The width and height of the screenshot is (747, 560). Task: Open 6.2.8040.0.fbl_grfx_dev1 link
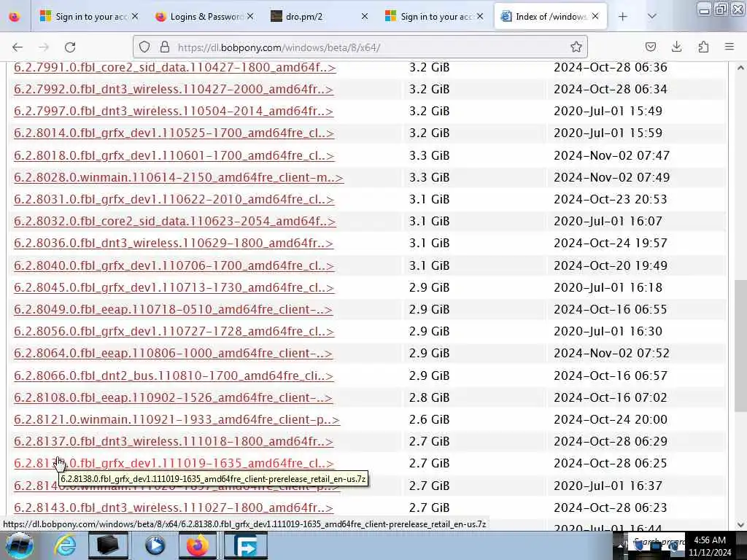pyautogui.click(x=174, y=265)
